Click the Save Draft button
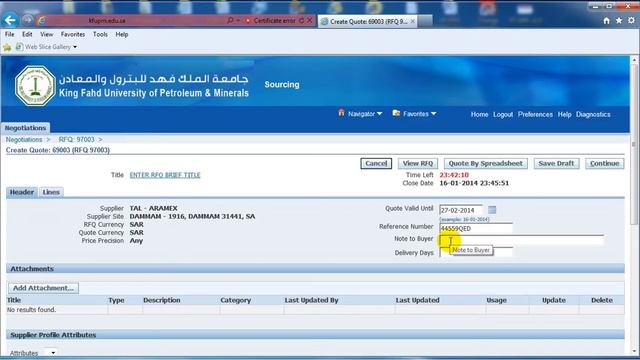The height and width of the screenshot is (360, 640). click(x=556, y=163)
